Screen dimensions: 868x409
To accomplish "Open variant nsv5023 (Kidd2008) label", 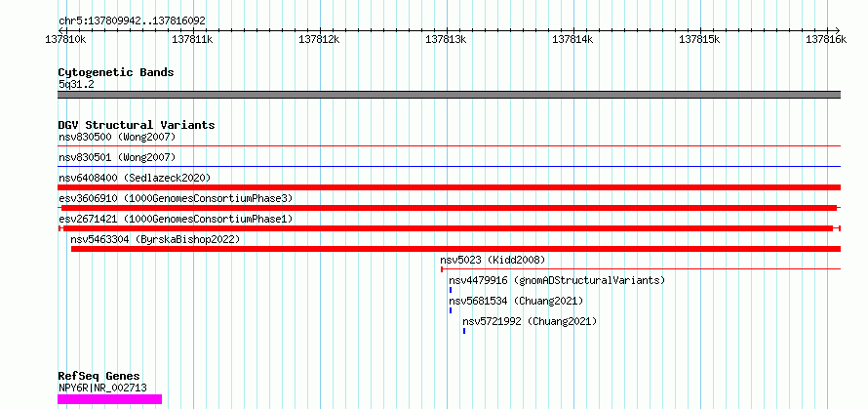I will tap(493, 260).
